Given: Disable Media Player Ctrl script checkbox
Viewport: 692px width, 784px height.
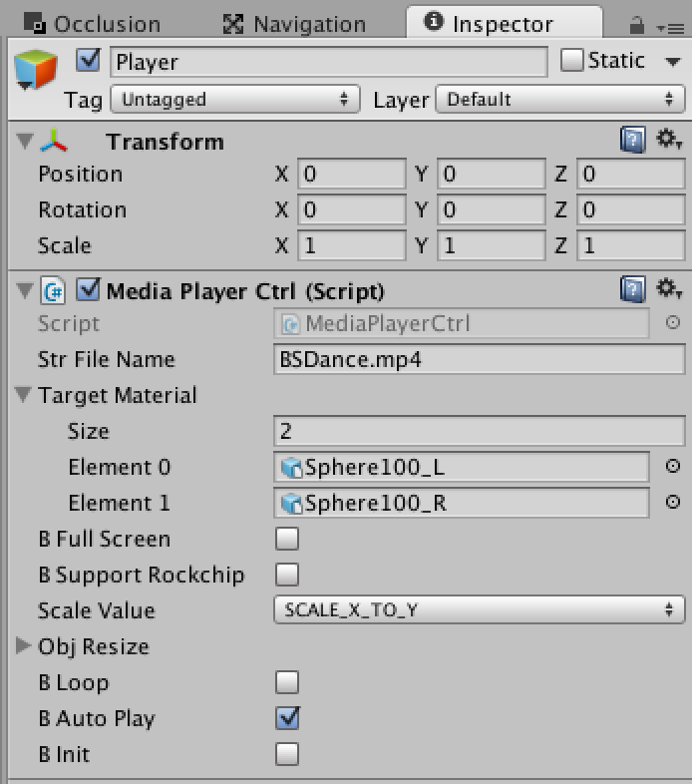Looking at the screenshot, I should (x=89, y=289).
